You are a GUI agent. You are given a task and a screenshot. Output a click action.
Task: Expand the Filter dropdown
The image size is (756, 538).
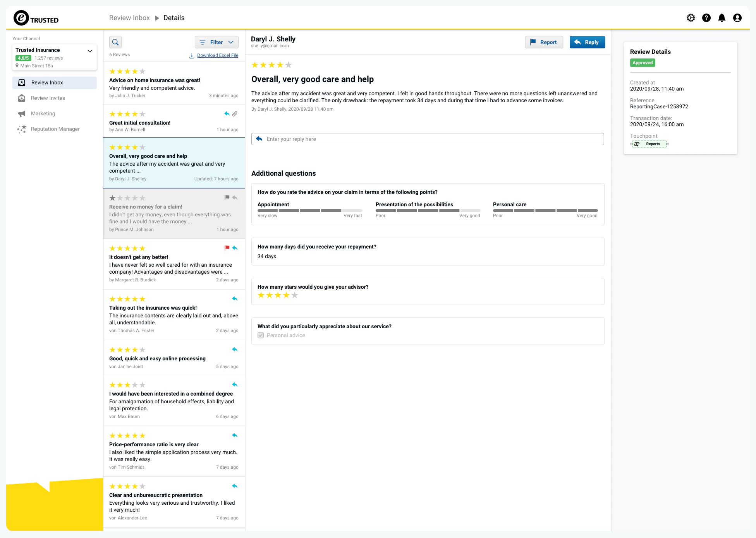(x=216, y=42)
